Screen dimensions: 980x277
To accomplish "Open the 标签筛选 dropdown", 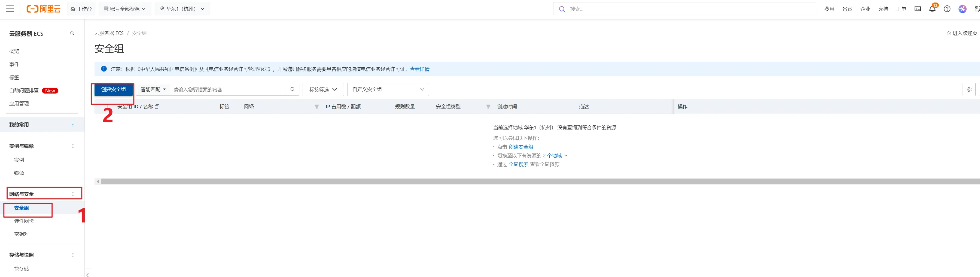I will coord(323,89).
